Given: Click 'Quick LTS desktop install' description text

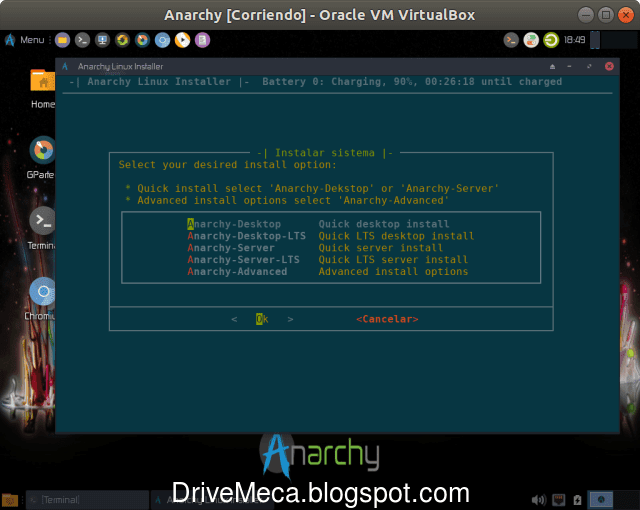Looking at the screenshot, I should (396, 236).
